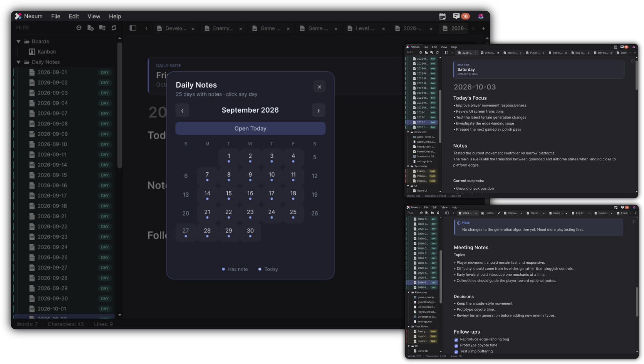Go to next month in calendar
Screen dimensions: 644x364
tap(319, 111)
